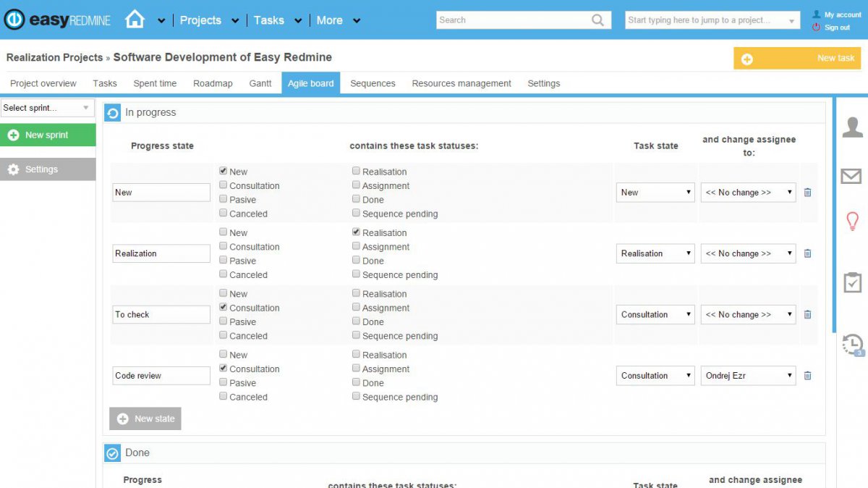Open the Ondrej Ezr assignee dropdown
The height and width of the screenshot is (488, 868).
tap(748, 375)
